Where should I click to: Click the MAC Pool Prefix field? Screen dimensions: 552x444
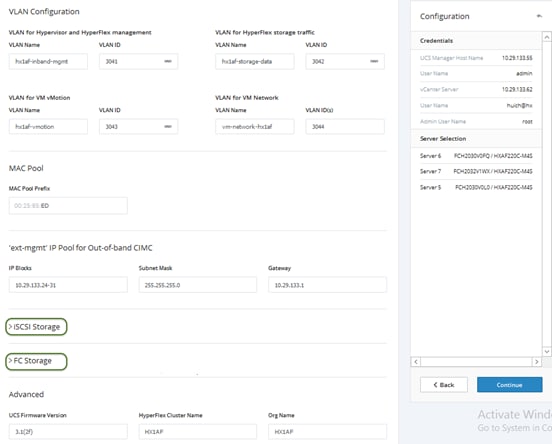(x=68, y=206)
